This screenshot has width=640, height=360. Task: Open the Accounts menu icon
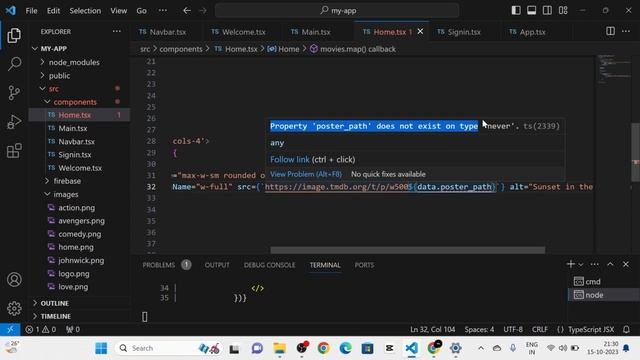tap(14, 280)
